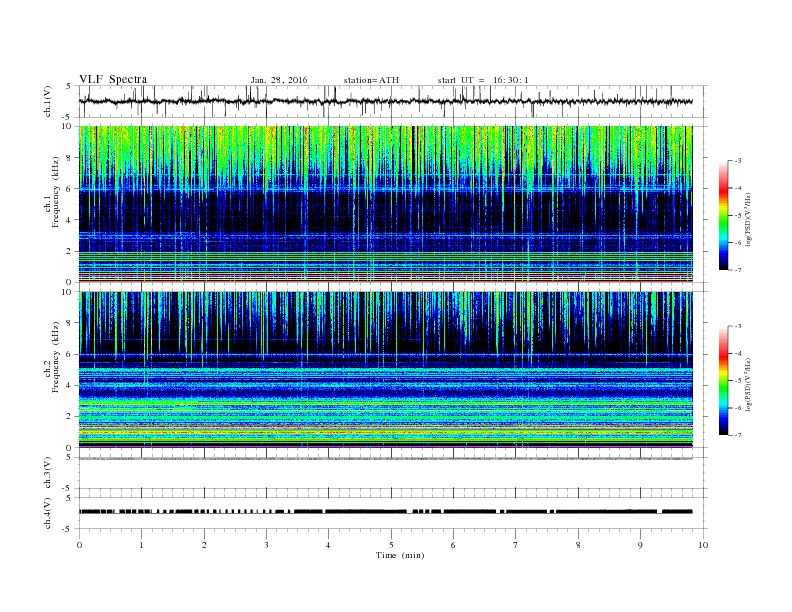Click the log(PSD) label beside ch.2 colorbar
This screenshot has height=612, width=792.
(748, 383)
